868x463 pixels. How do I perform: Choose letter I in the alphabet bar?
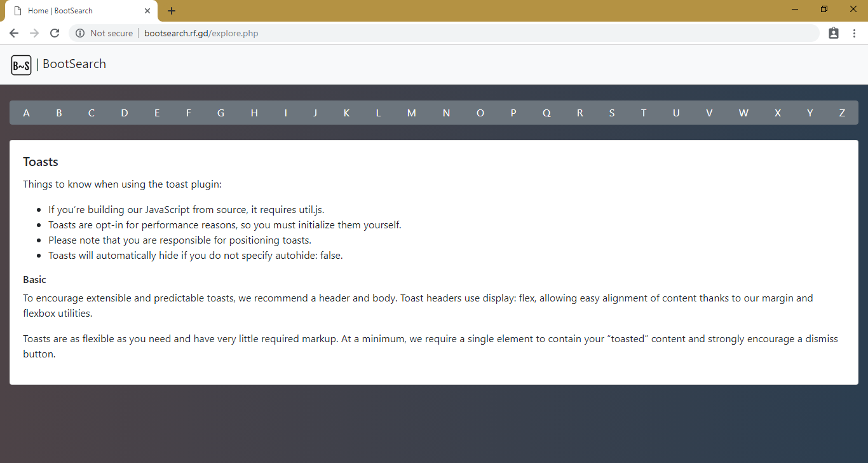point(286,113)
